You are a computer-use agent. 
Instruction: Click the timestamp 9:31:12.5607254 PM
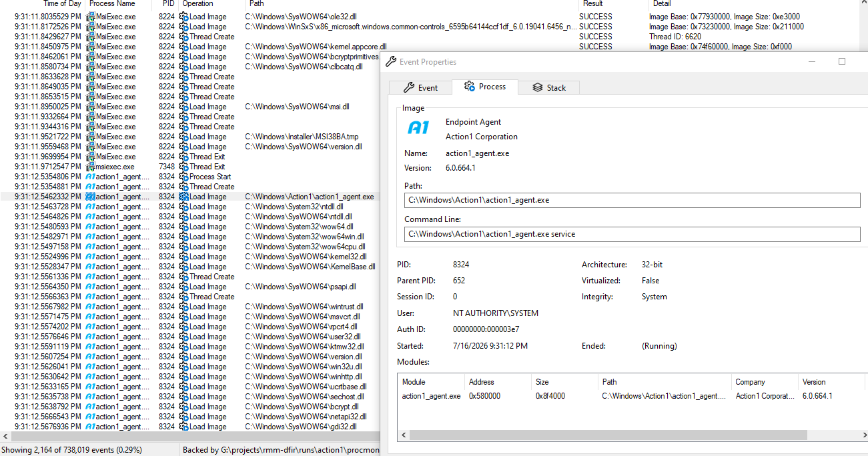(x=47, y=357)
